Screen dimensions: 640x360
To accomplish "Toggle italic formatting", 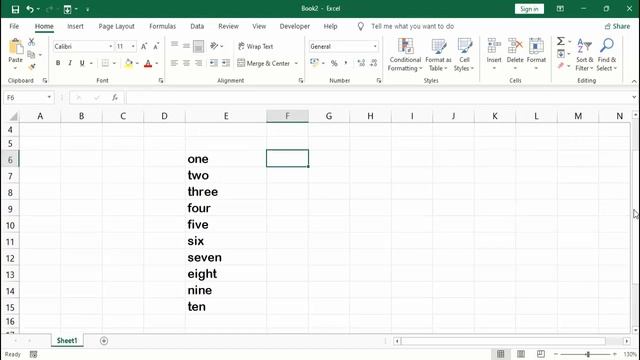I will click(x=70, y=63).
